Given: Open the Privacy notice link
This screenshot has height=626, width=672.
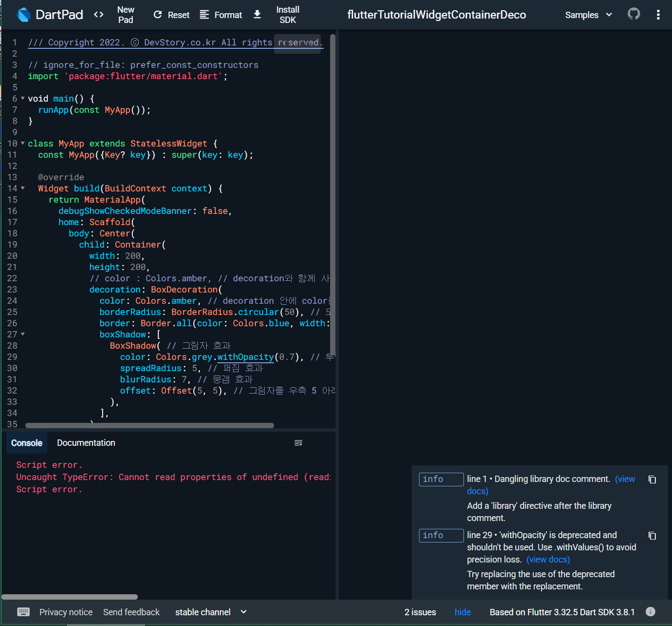Looking at the screenshot, I should (66, 612).
